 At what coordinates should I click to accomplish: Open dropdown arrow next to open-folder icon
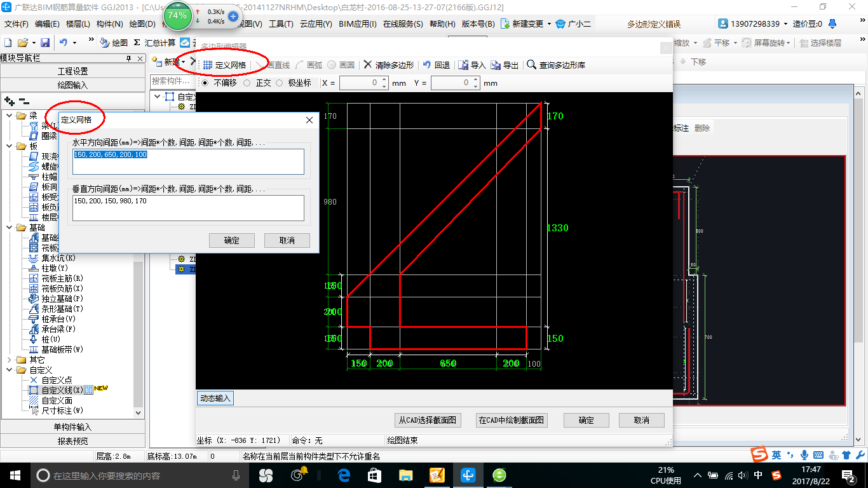click(33, 43)
